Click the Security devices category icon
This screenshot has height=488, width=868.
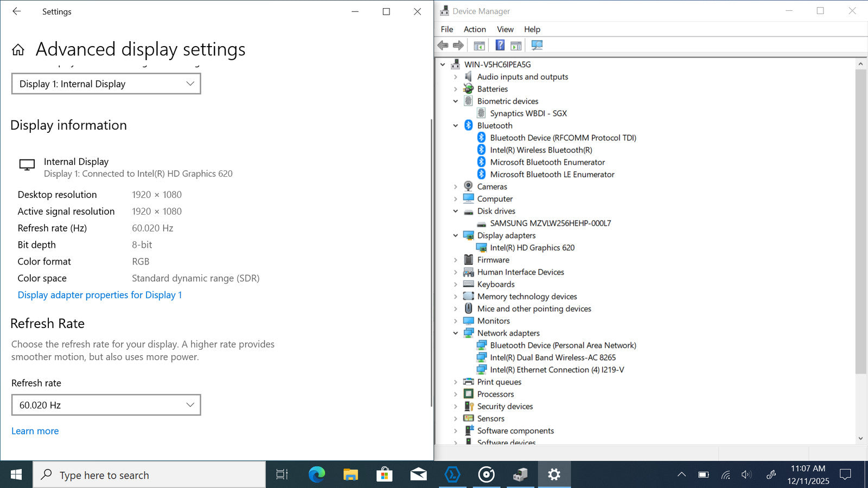tap(468, 406)
